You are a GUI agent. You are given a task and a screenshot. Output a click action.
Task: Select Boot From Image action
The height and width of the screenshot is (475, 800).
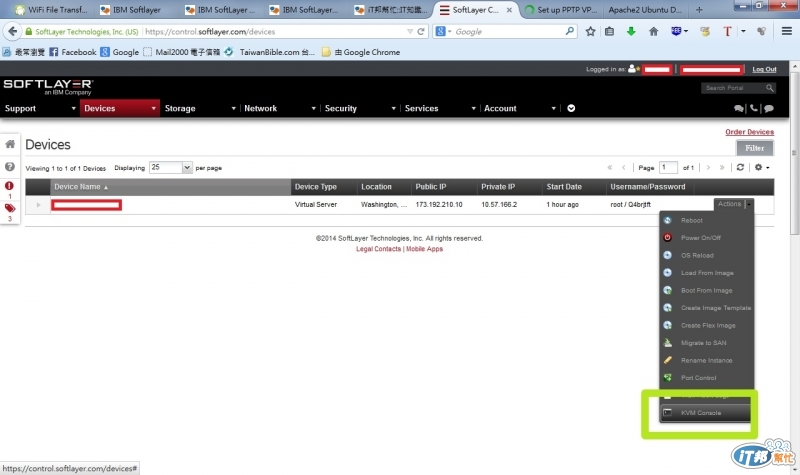coord(707,290)
